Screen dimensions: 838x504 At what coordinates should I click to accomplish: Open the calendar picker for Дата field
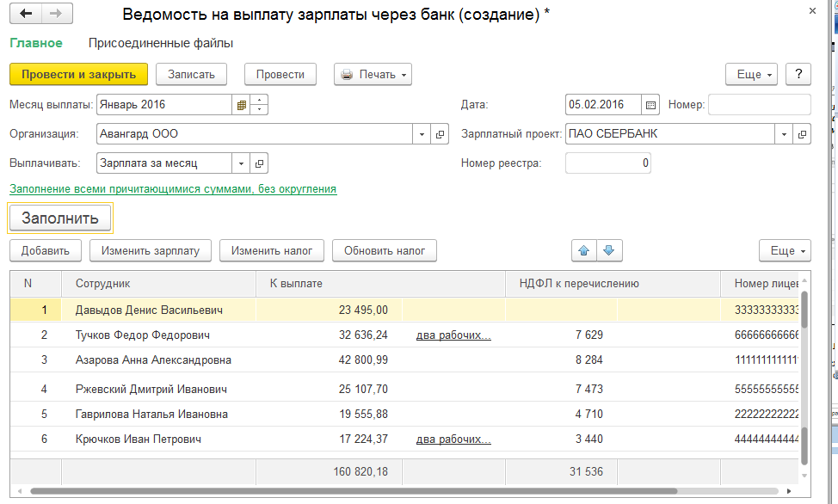click(x=650, y=105)
